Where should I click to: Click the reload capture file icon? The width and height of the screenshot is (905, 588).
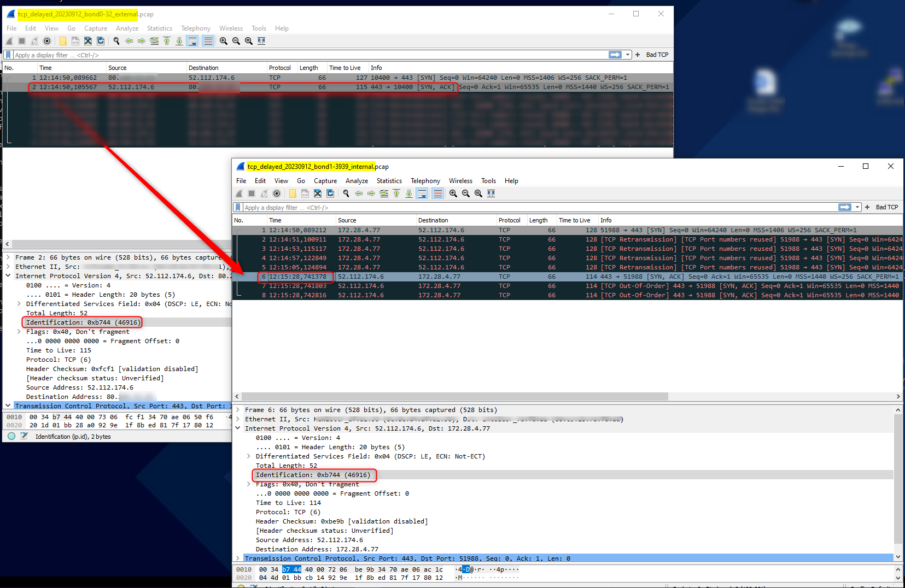[101, 41]
